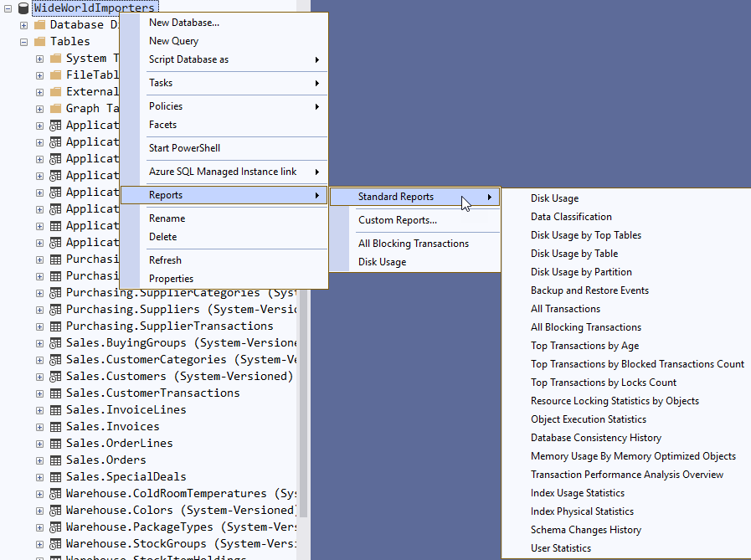Image resolution: width=751 pixels, height=560 pixels.
Task: Click the Tables folder icon
Action: tap(39, 42)
